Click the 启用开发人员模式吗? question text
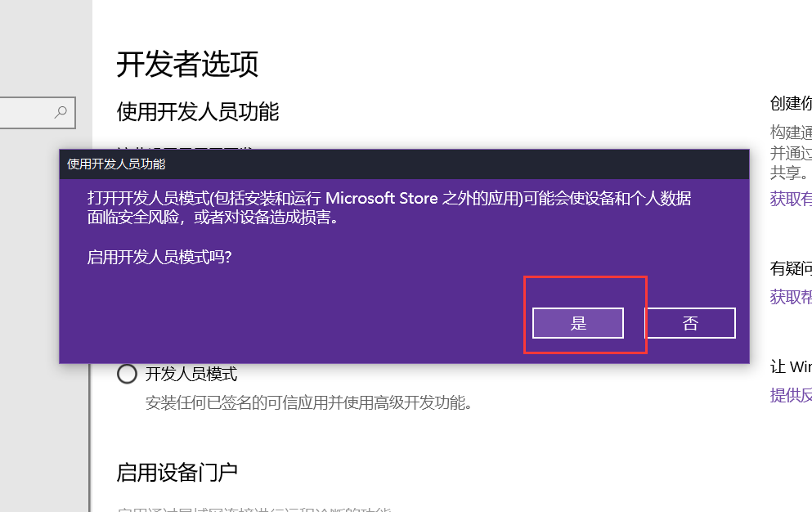Screen dimensions: 812x512 [159, 257]
